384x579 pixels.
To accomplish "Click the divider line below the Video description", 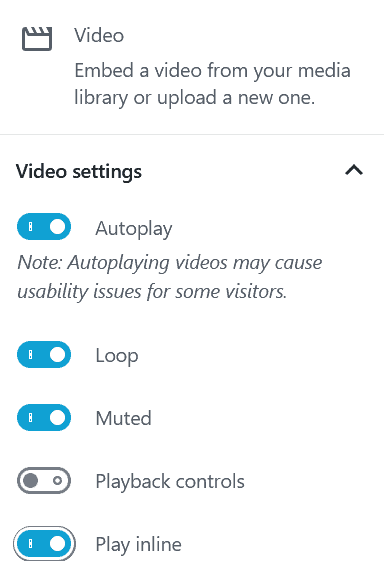I will pos(192,134).
